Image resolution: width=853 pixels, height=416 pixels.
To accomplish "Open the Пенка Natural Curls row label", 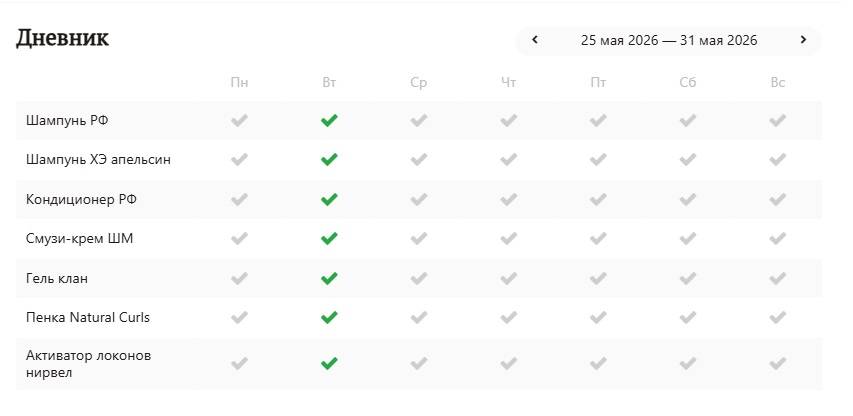I will pyautogui.click(x=88, y=317).
